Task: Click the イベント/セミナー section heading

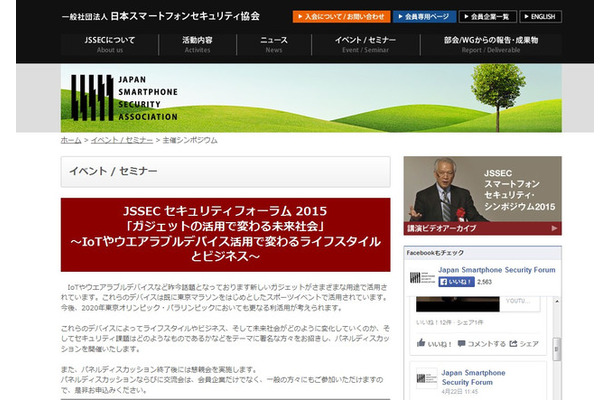Action: click(113, 171)
